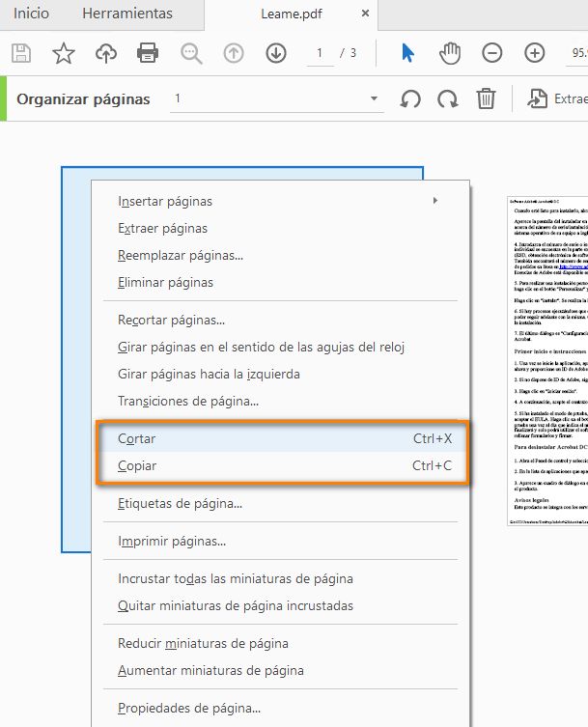Open Etiquetas de página... entry

(x=281, y=504)
